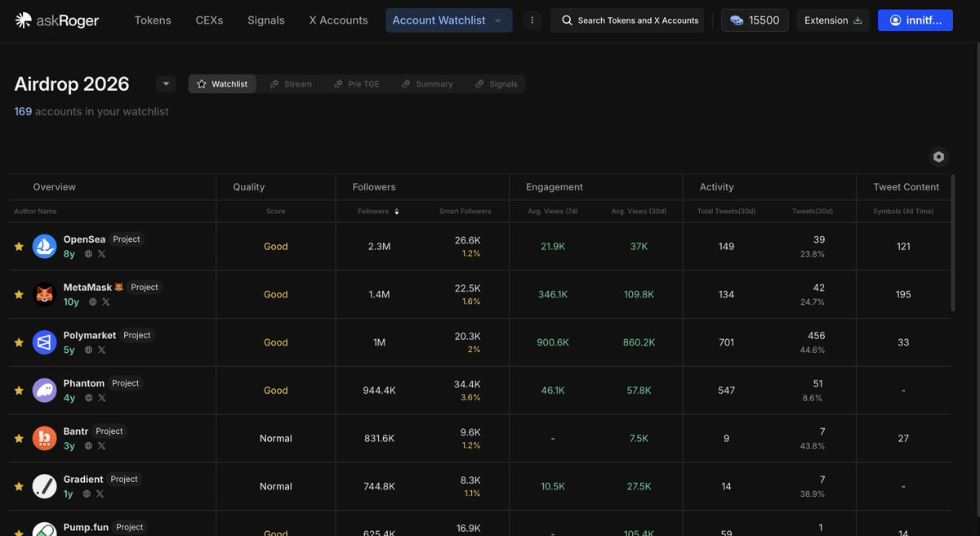Unstar Gradient in the watchlist

[19, 487]
